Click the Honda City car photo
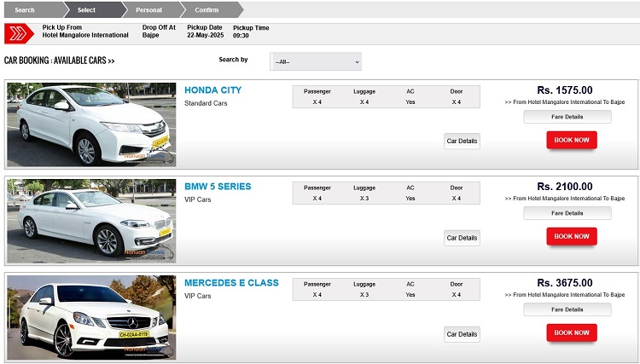This screenshot has width=640, height=364. point(91,124)
